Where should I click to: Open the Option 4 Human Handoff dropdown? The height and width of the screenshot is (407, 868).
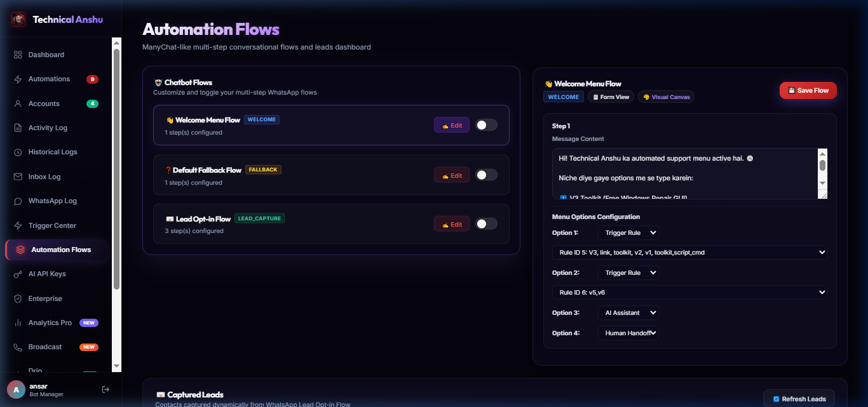tap(628, 333)
